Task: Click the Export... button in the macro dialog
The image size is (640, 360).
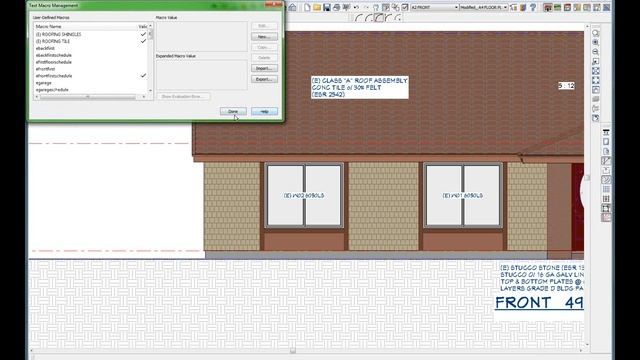Action: click(x=264, y=79)
